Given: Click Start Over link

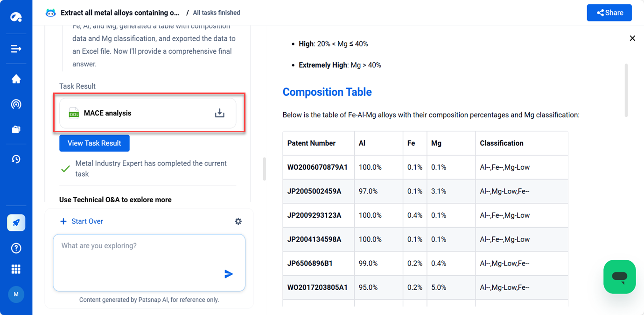Looking at the screenshot, I should 82,222.
